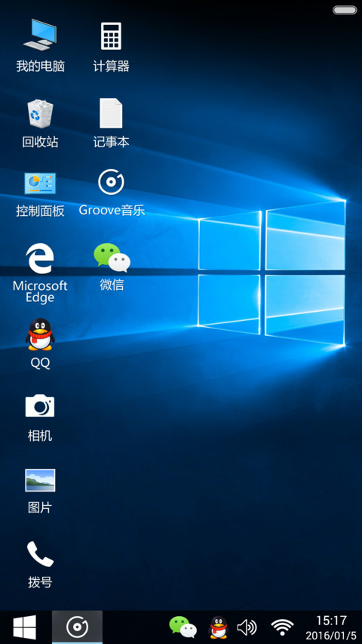Click the Windows Start button in the taskbar

tap(25, 627)
